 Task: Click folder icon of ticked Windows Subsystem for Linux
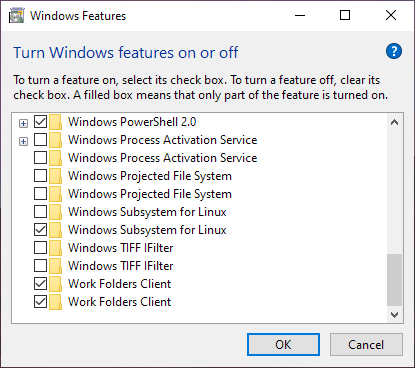[x=55, y=230]
